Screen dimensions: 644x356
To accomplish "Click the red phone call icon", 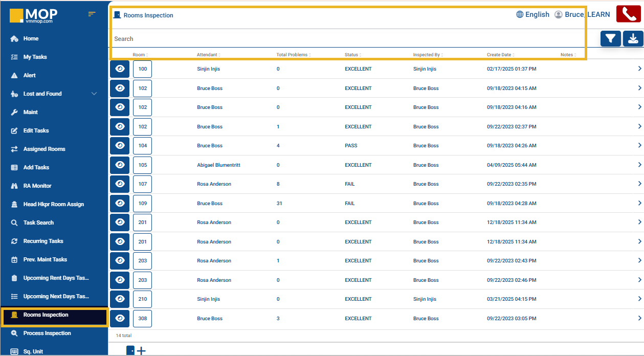I will click(629, 14).
